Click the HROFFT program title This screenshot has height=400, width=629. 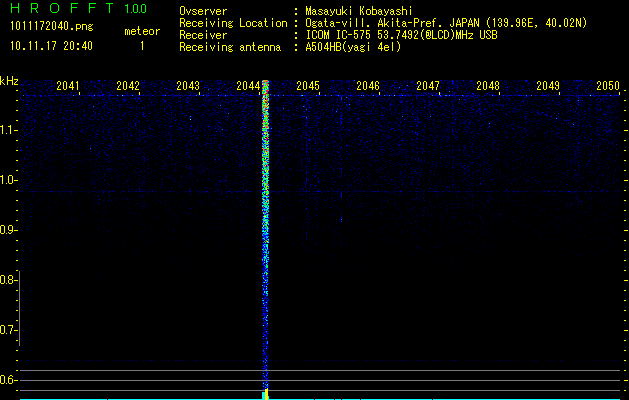(x=63, y=8)
